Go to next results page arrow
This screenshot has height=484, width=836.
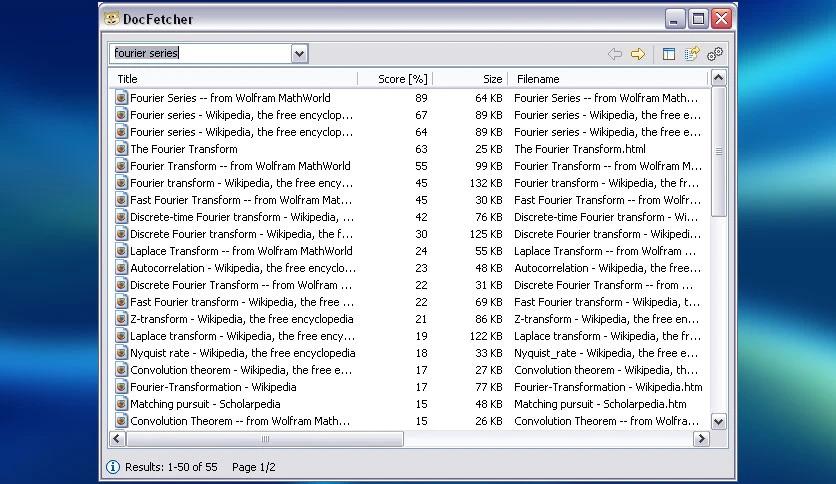(x=638, y=54)
